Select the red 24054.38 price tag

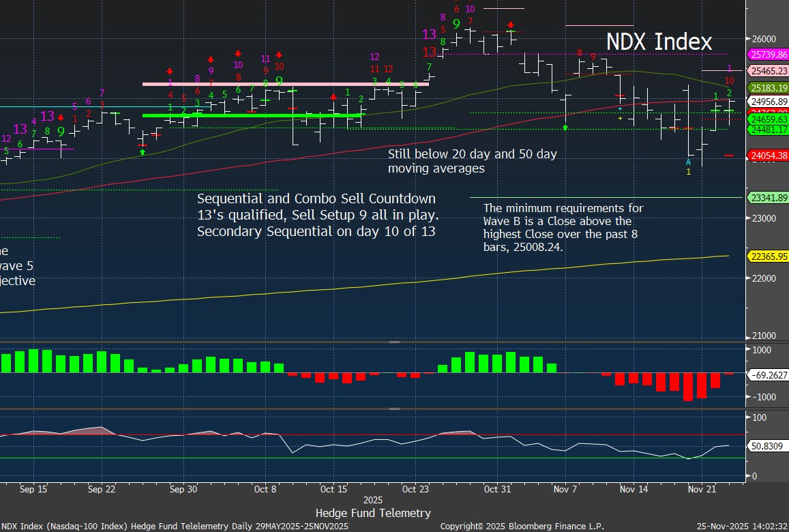[x=769, y=156]
